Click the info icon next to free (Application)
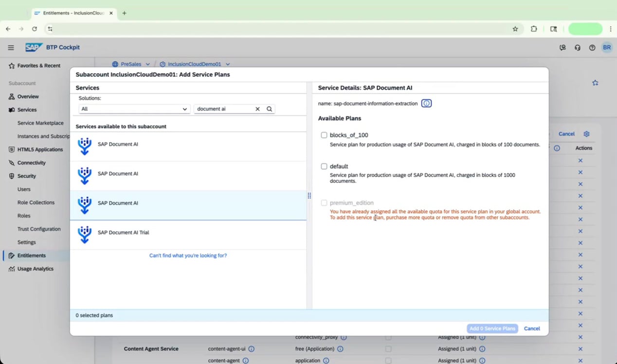Viewport: 617px width, 364px height. [x=340, y=349]
